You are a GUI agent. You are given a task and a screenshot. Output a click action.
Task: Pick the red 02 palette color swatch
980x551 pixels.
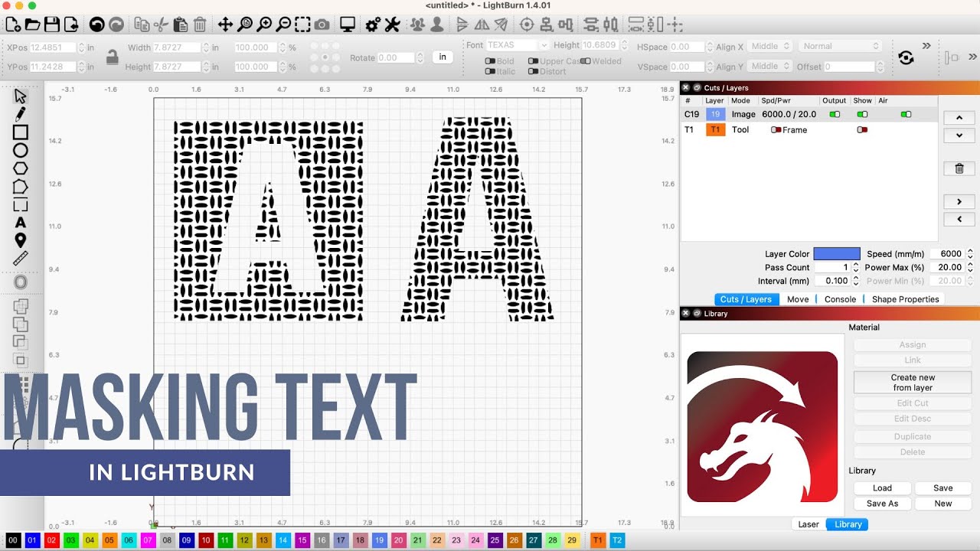pos(51,540)
